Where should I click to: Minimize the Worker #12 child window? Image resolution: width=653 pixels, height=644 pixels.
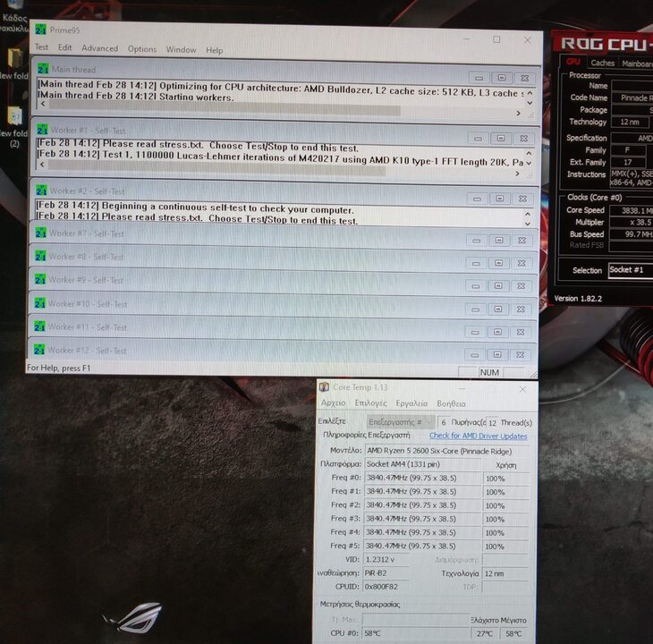pos(474,355)
